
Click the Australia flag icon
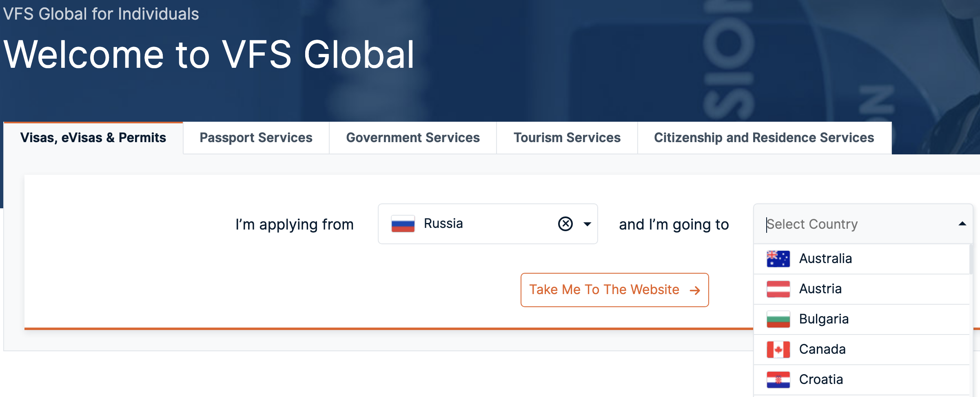coord(778,259)
